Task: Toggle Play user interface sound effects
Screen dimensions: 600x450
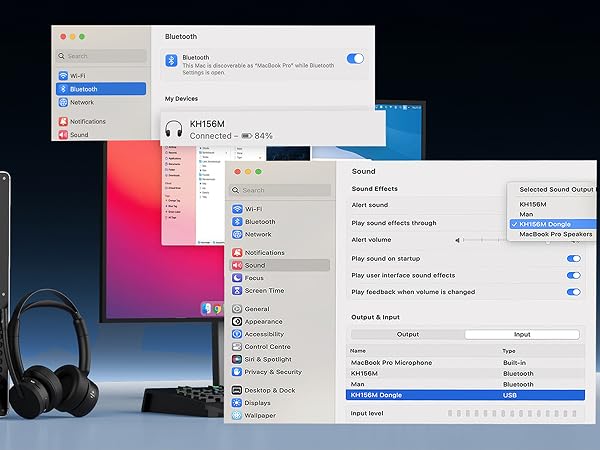Action: click(574, 276)
